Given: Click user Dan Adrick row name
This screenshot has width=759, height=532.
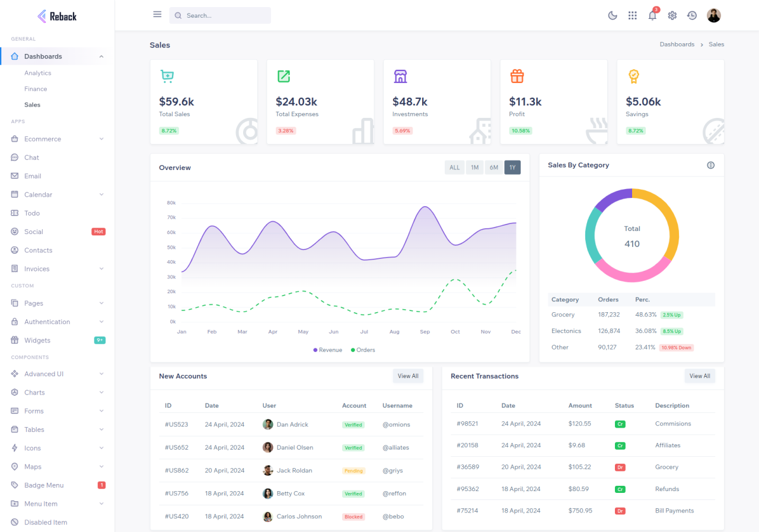Looking at the screenshot, I should click(292, 425).
